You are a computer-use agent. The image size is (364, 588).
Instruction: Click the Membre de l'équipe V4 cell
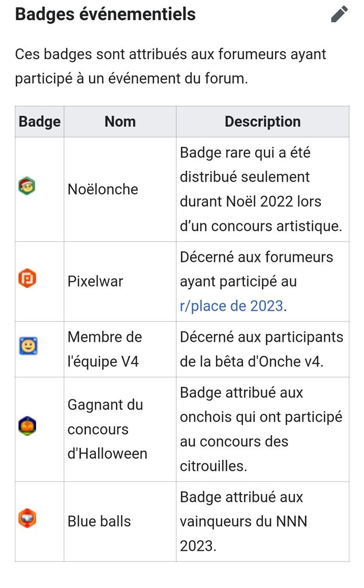point(104,349)
